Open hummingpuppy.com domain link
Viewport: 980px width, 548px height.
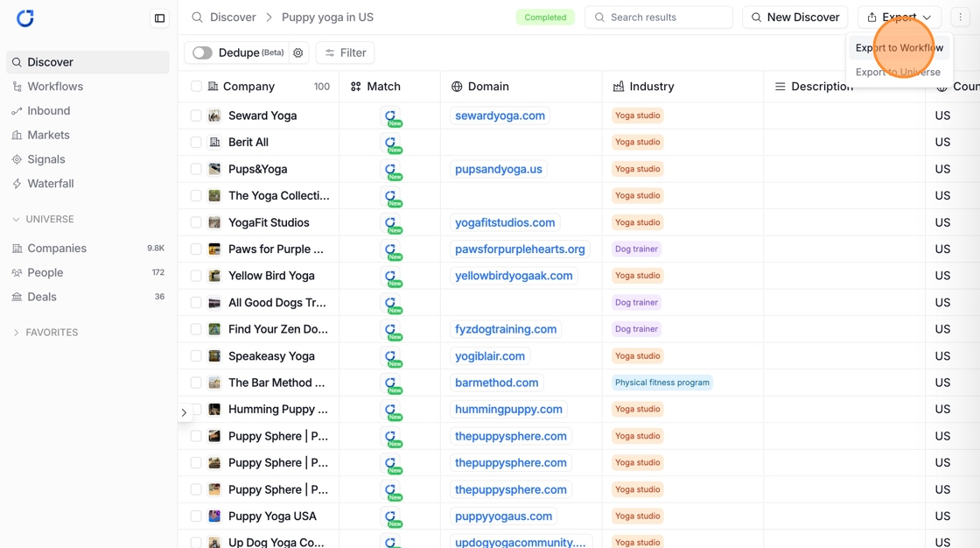(x=508, y=409)
